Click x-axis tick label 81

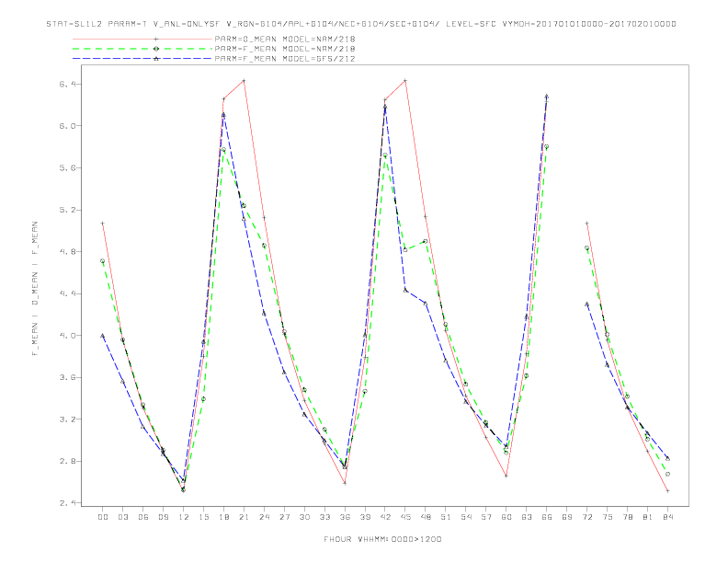tap(648, 517)
